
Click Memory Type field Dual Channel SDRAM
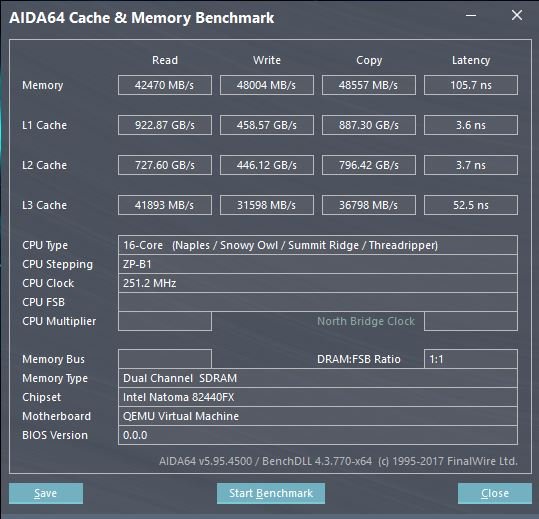318,378
